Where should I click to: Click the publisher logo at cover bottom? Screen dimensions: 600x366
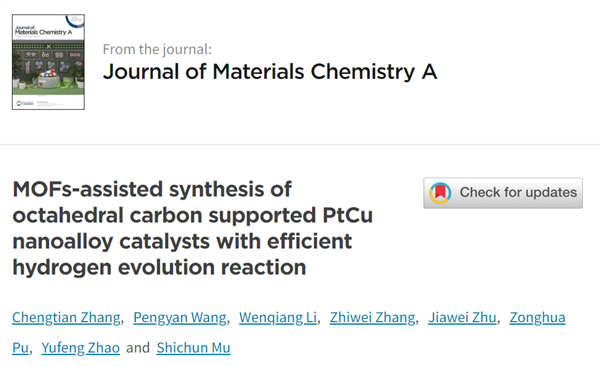(x=25, y=103)
